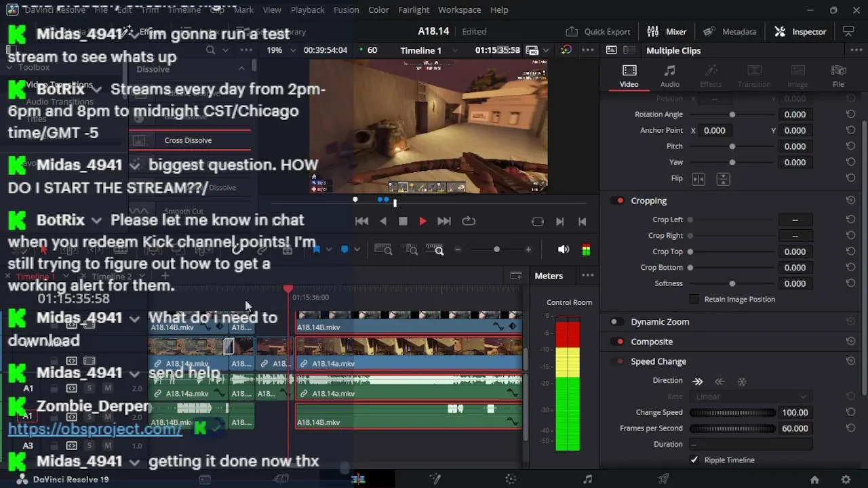Open Project Settings gear icon
The height and width of the screenshot is (488, 868).
tap(846, 479)
